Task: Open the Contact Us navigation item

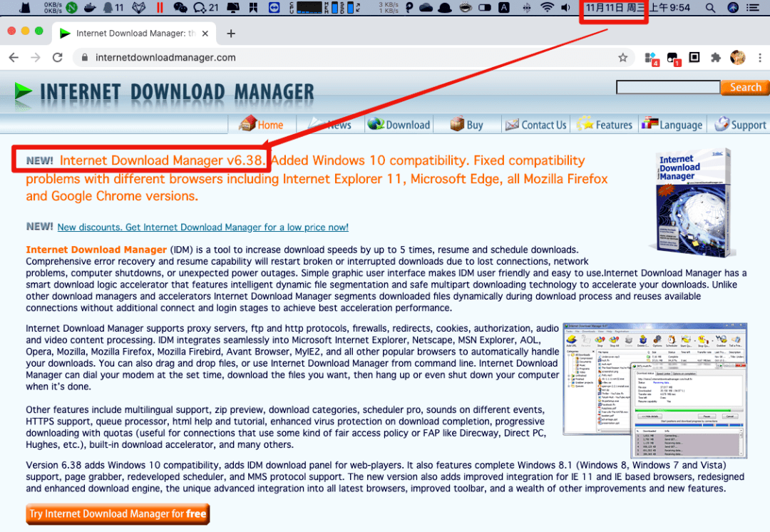Action: [535, 124]
